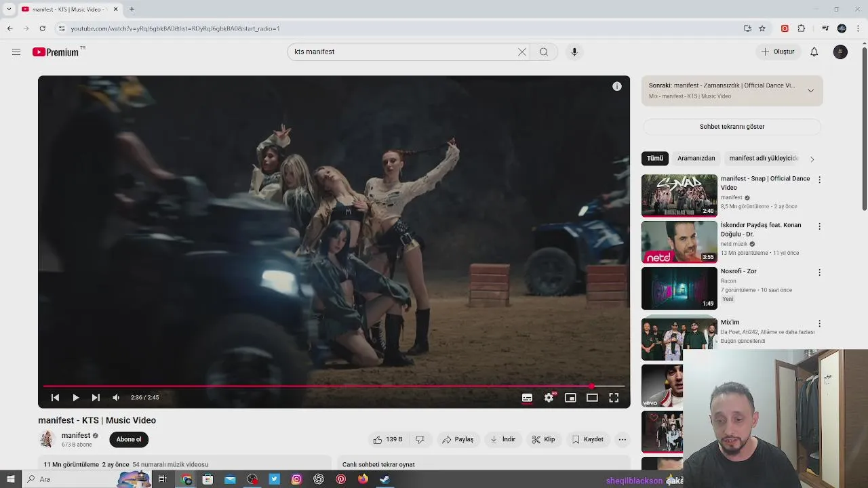This screenshot has width=868, height=488.
Task: Share the video via Paylaş
Action: (x=458, y=439)
